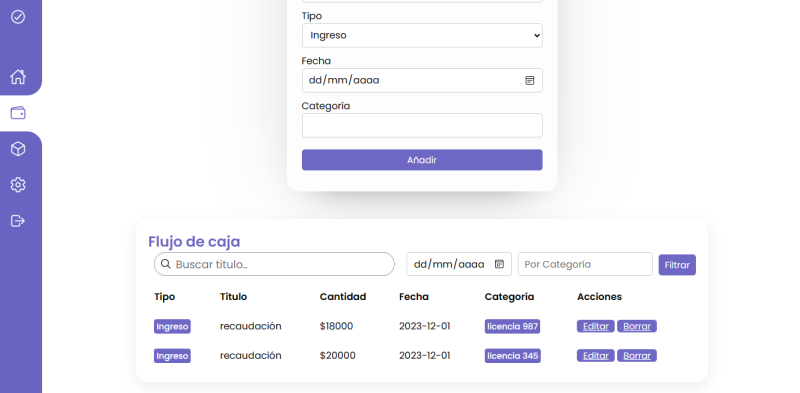Click the Filtrar button
Image resolution: width=800 pixels, height=393 pixels.
coord(677,265)
